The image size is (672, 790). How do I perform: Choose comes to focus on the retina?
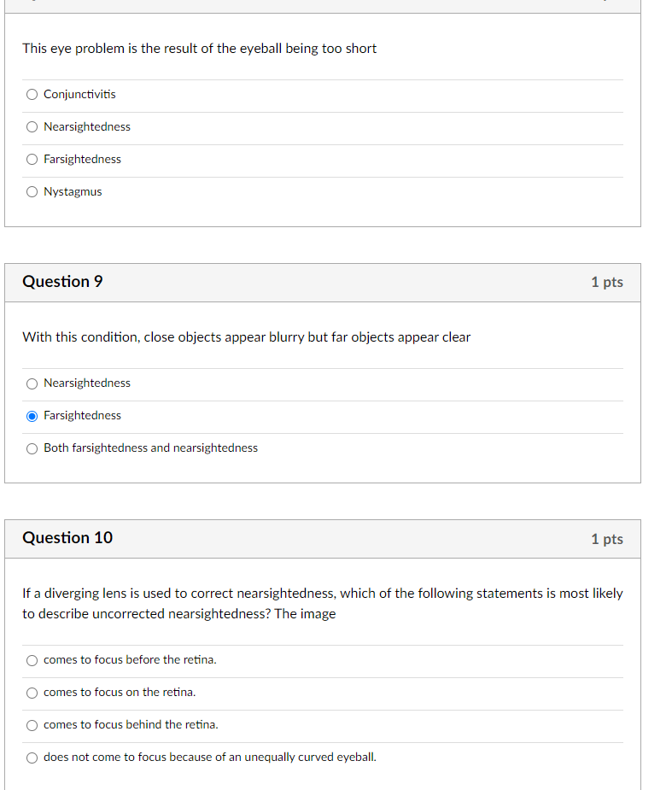[32, 693]
